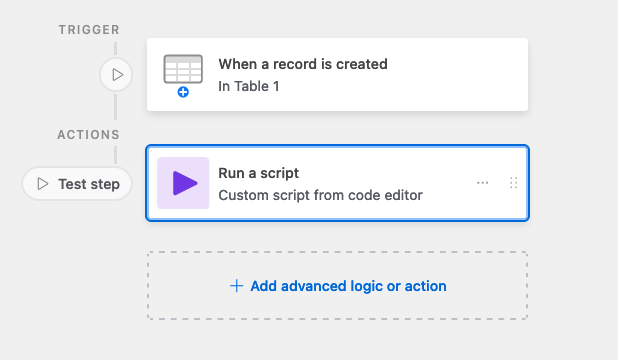Click the play triangle inside Test step
The width and height of the screenshot is (618, 360).
43,184
